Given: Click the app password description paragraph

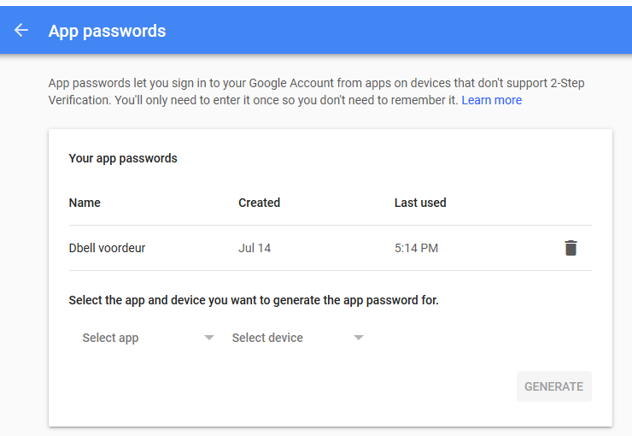Looking at the screenshot, I should 316,91.
